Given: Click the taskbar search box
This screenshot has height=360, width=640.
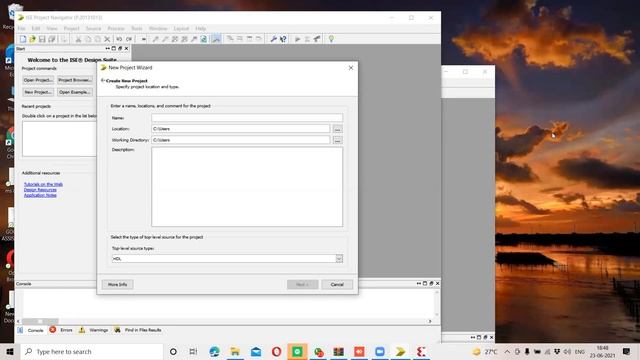Looking at the screenshot, I should (x=92, y=351).
